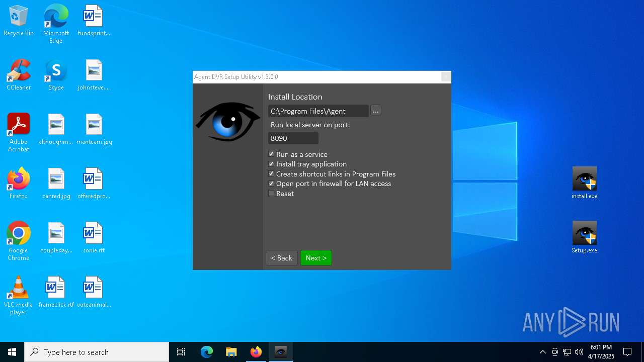Open the CCleaner desktop shortcut

tap(19, 75)
